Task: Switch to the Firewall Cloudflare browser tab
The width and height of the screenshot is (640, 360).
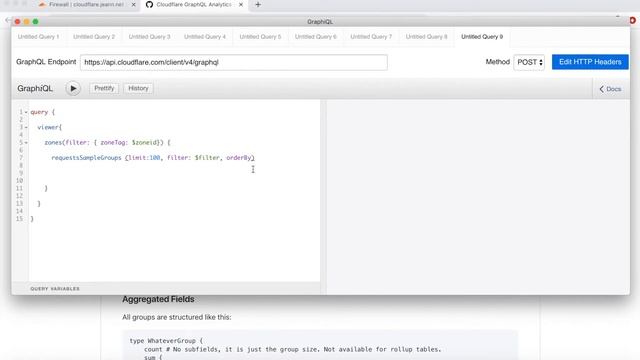Action: coord(86,4)
